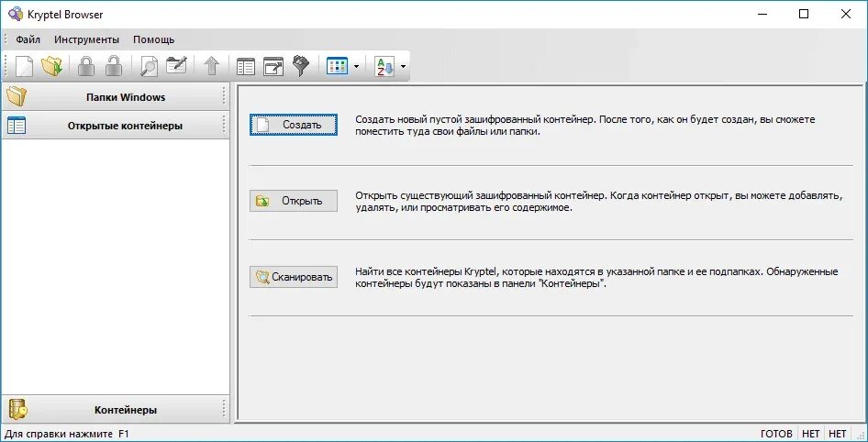
Task: Click the Создать button
Action: 294,125
